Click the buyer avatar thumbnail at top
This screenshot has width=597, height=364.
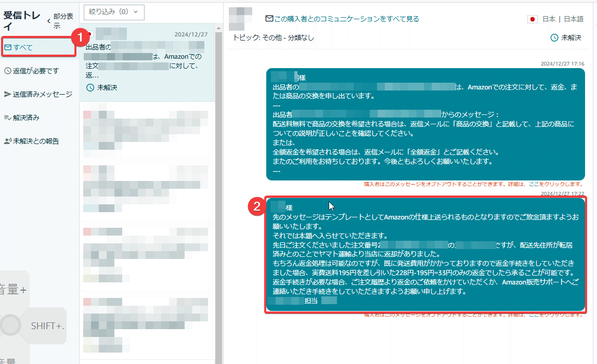tap(240, 19)
